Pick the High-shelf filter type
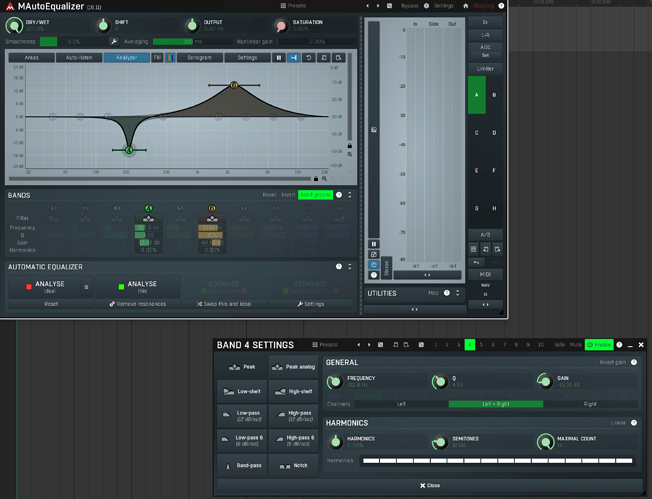The width and height of the screenshot is (652, 499). click(293, 391)
